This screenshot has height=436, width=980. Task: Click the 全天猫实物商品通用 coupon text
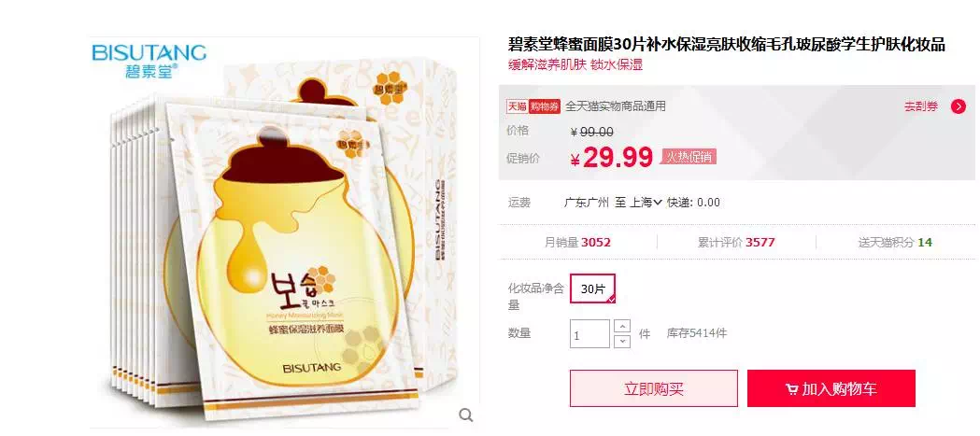(x=616, y=106)
